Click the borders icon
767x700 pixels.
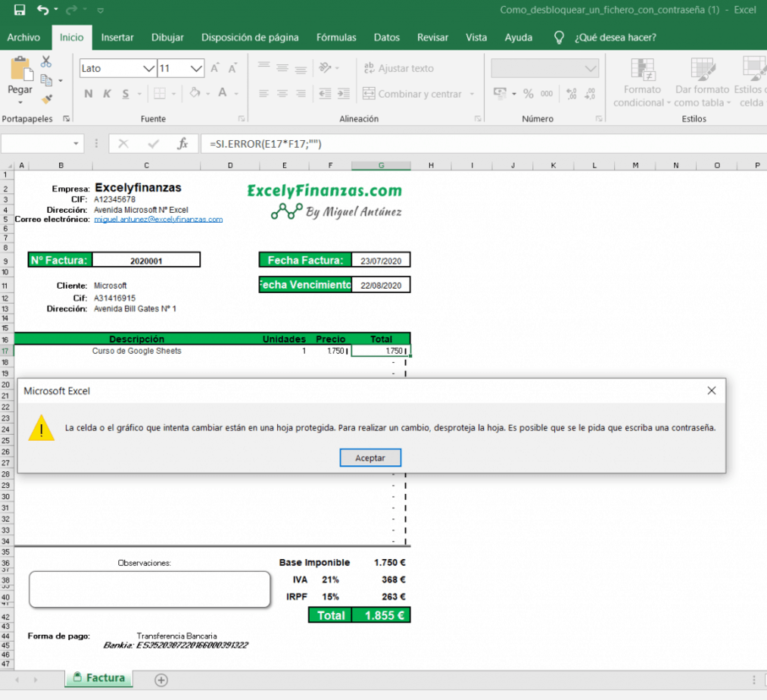pos(160,93)
